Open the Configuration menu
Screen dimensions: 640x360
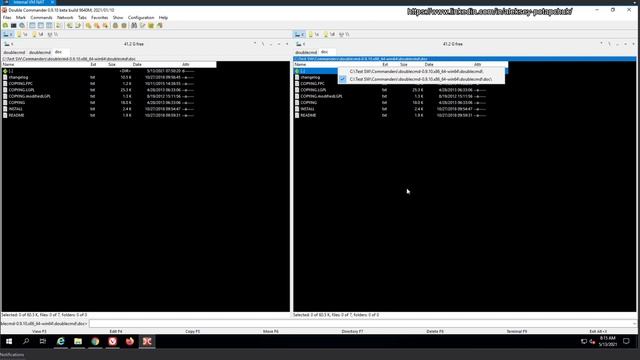point(141,18)
